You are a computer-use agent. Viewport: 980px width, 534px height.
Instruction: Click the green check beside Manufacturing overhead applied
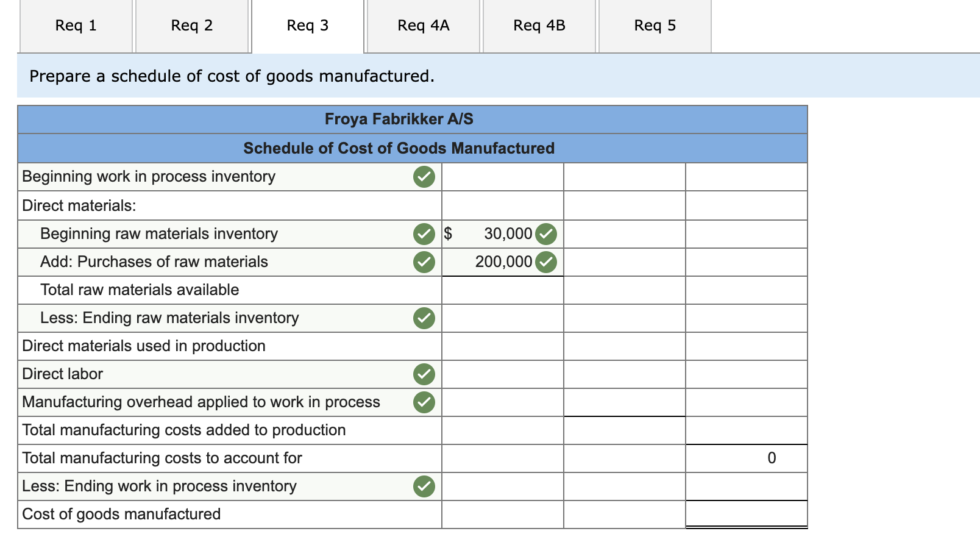point(424,402)
